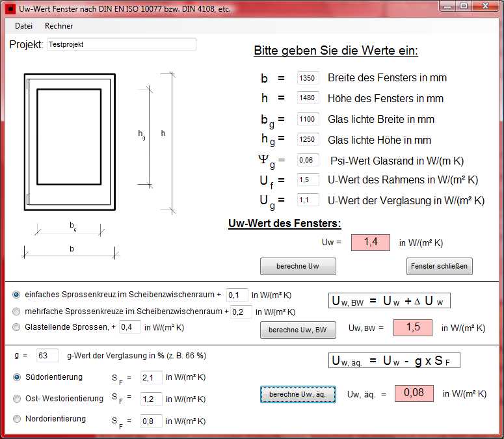Click the Südorientierung SF field 2,1
Image resolution: width=504 pixels, height=439 pixels.
(151, 377)
